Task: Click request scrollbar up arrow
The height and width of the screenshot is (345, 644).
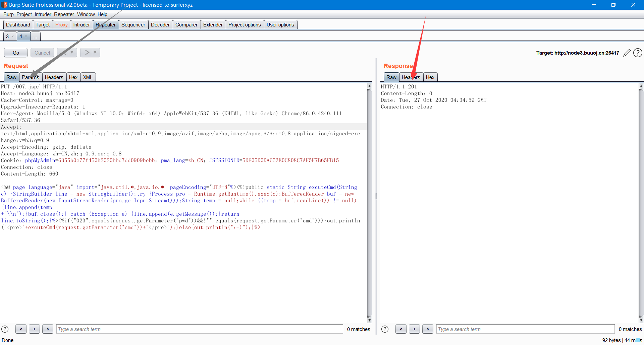Action: point(369,86)
